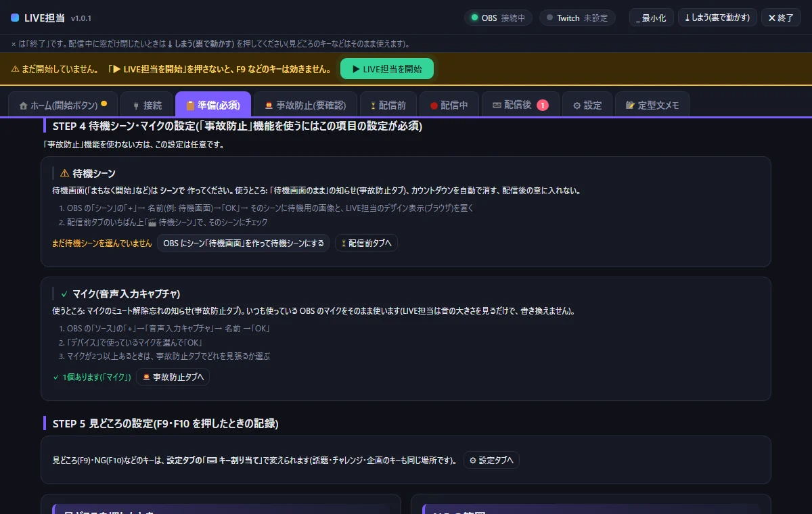Click the siren icon on 事故防止 tab
Viewport: 812px width, 514px height.
click(x=269, y=106)
